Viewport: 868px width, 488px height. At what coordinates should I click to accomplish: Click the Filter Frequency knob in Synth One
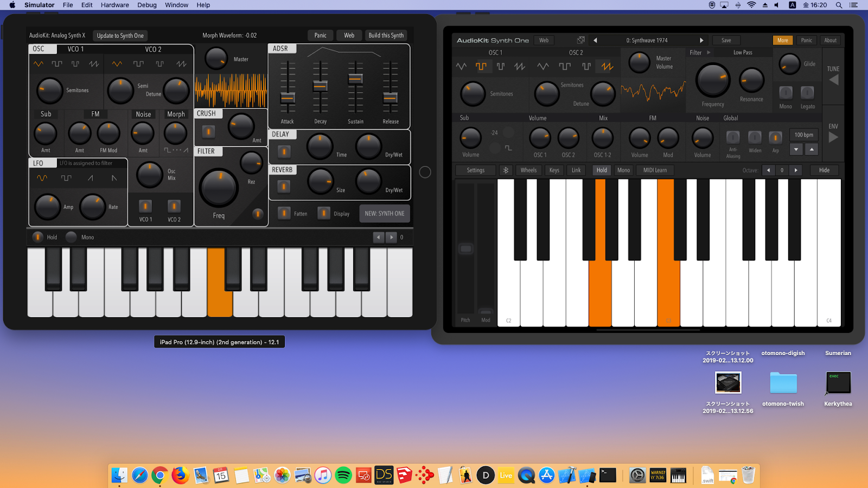coord(713,80)
